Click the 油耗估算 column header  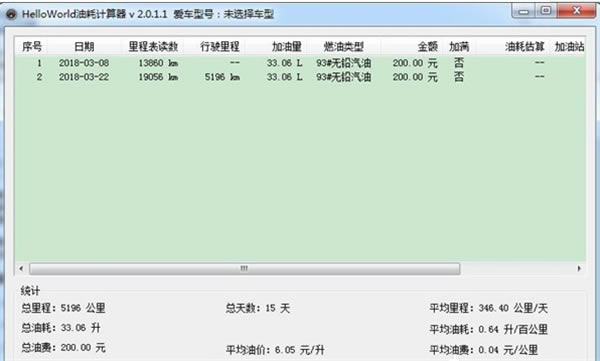click(524, 47)
